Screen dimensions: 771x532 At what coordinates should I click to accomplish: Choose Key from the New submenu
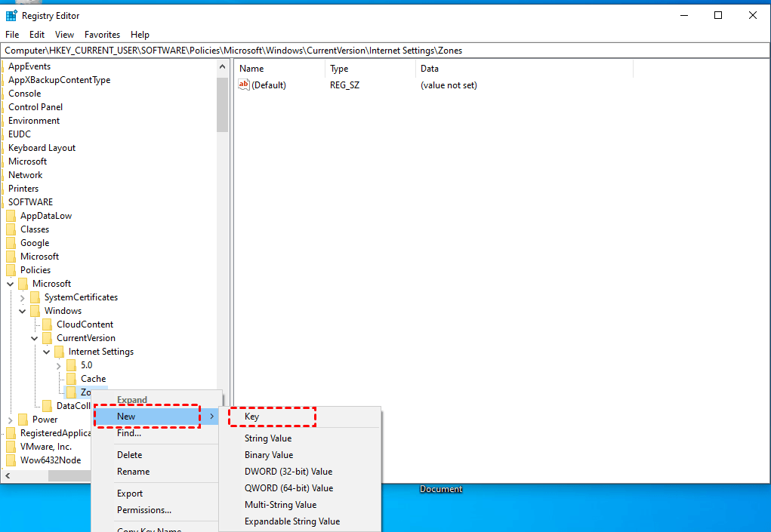coord(300,417)
